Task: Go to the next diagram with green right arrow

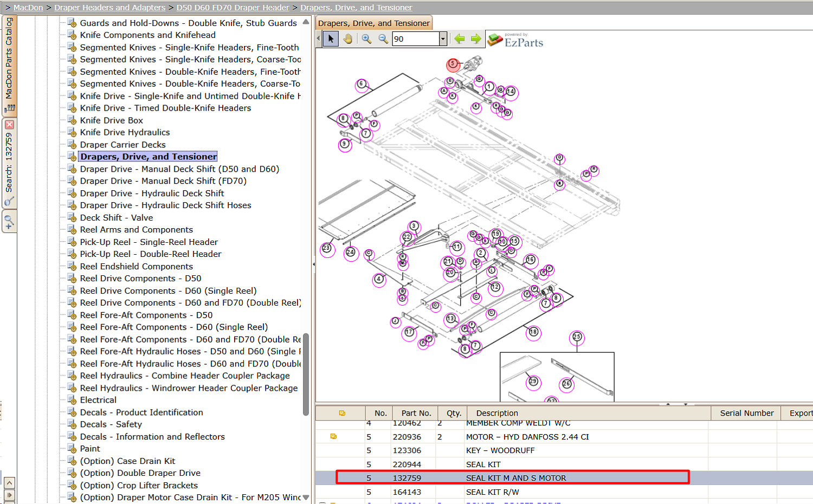Action: coord(476,39)
